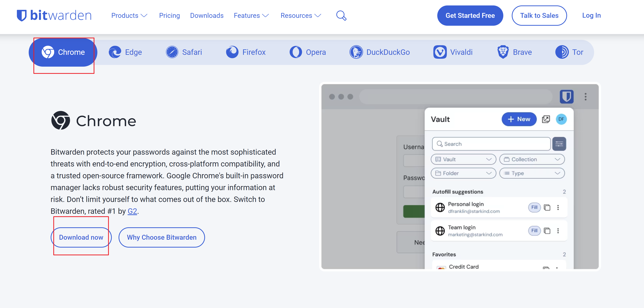Switch to the Firefox browser tab

pos(246,52)
